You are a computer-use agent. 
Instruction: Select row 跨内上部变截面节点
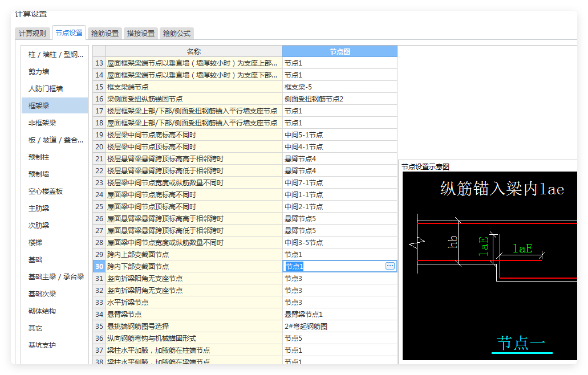pyautogui.click(x=193, y=254)
